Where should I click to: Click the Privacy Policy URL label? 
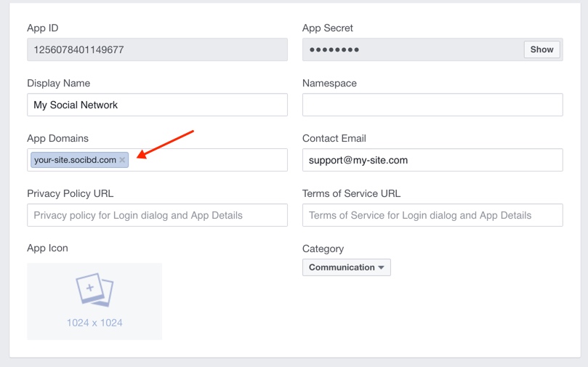coord(70,193)
